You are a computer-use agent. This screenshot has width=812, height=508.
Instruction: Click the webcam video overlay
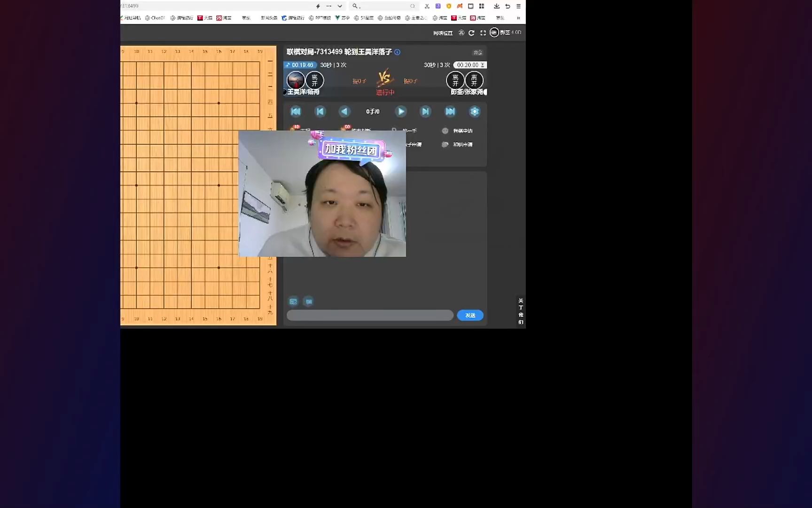point(322,193)
